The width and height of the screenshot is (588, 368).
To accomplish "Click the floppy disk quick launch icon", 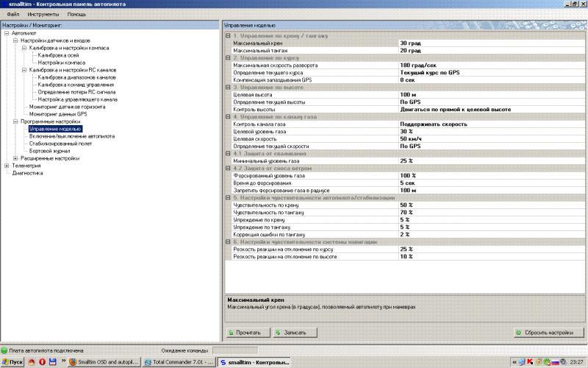I will (x=52, y=362).
